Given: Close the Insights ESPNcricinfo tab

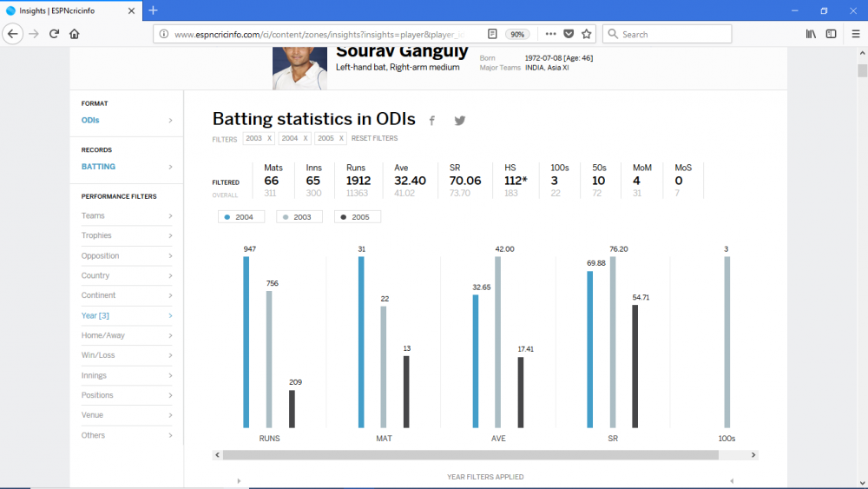Looking at the screenshot, I should [131, 10].
